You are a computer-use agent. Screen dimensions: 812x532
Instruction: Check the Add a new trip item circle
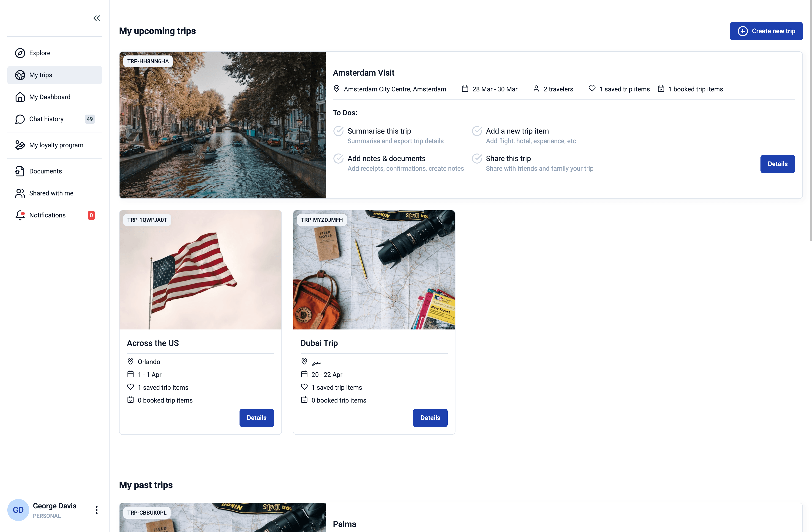point(477,131)
